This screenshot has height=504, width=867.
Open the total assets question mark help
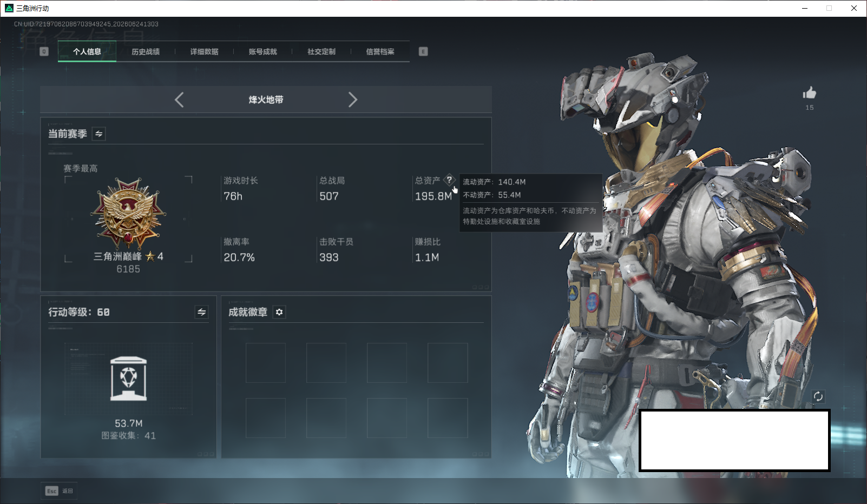[449, 180]
